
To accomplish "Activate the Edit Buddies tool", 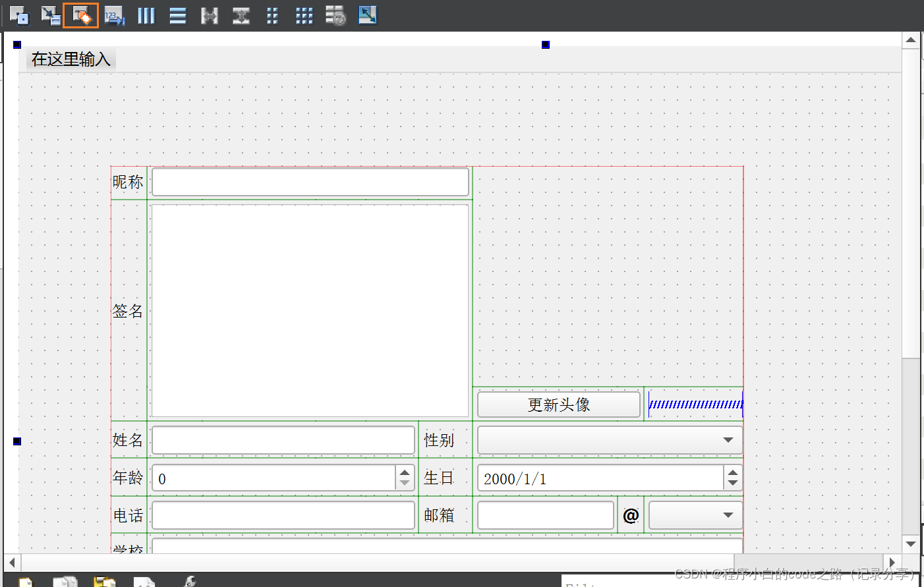I will click(81, 15).
